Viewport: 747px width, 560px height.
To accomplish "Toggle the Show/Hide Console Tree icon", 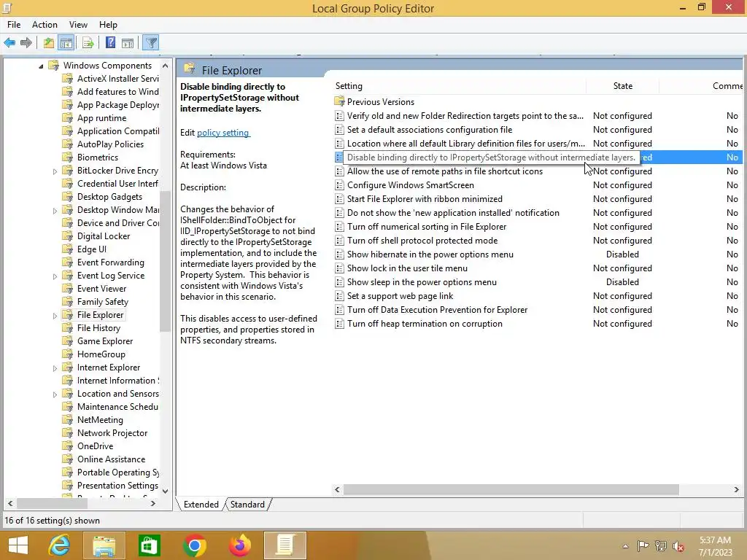I will 66,43.
